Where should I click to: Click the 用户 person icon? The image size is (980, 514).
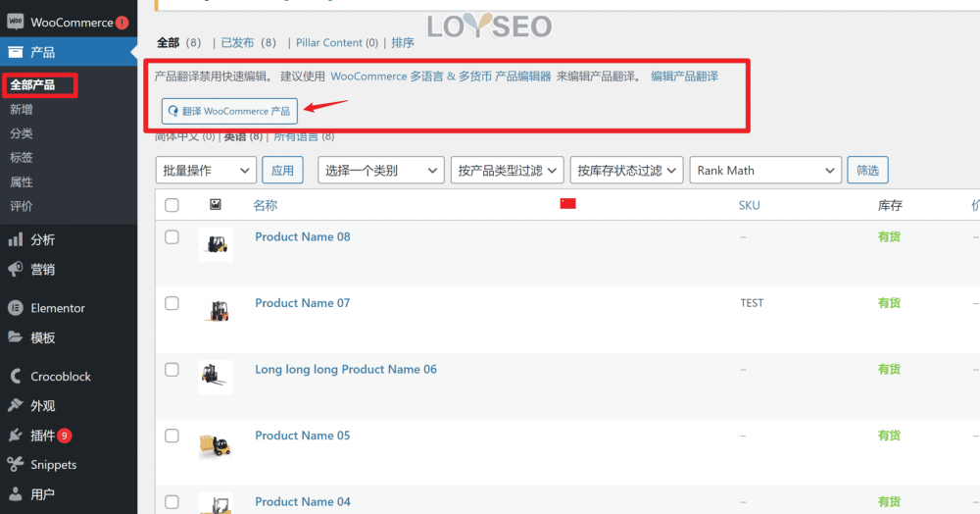pos(15,494)
